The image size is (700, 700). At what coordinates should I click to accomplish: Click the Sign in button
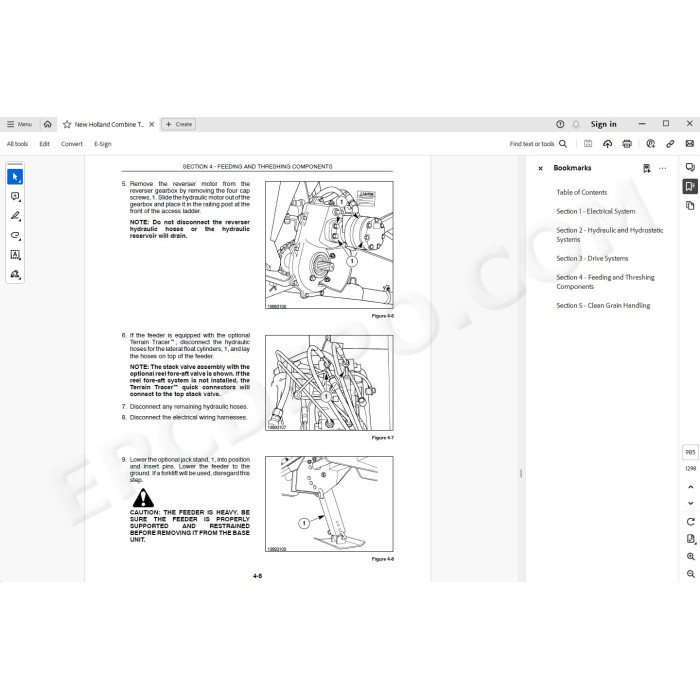604,124
